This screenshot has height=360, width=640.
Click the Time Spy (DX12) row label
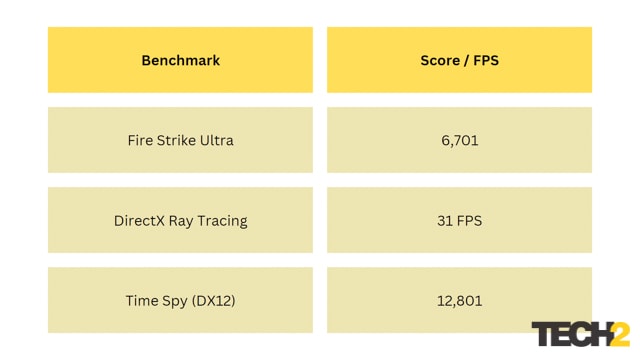tap(180, 301)
